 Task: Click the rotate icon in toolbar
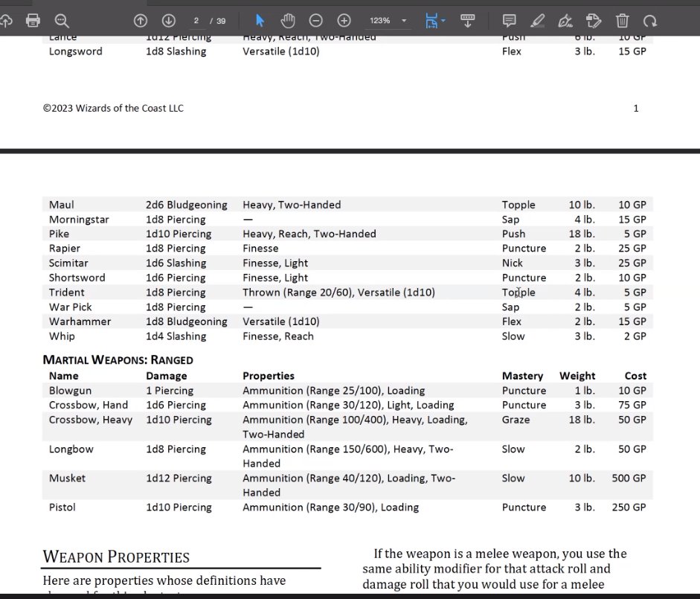tap(650, 21)
